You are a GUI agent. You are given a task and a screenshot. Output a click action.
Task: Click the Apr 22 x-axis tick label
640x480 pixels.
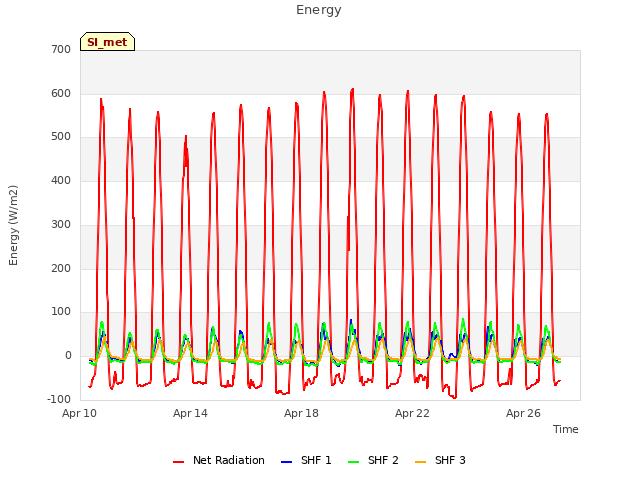pos(412,413)
